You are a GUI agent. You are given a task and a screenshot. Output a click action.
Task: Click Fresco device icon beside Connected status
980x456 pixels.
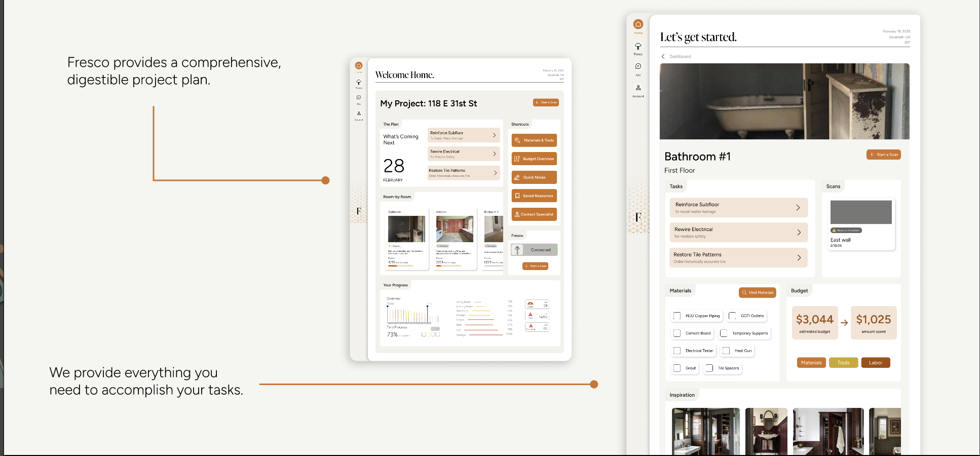(517, 250)
